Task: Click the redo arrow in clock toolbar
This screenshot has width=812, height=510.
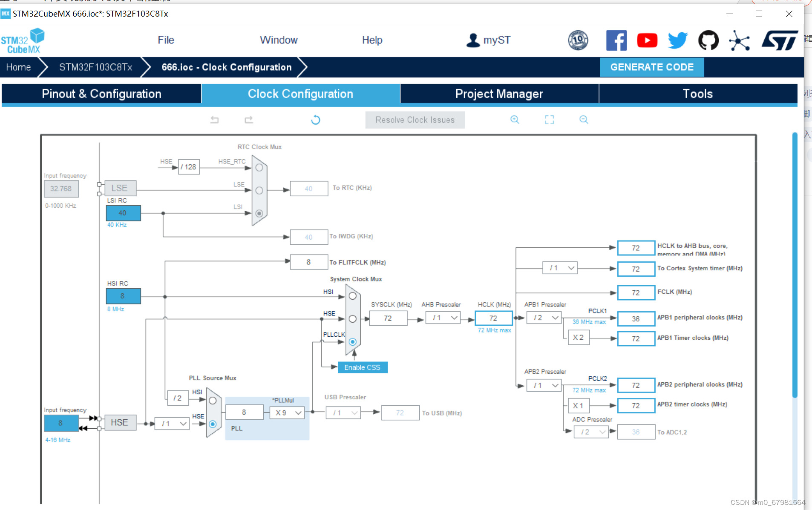Action: pos(249,120)
